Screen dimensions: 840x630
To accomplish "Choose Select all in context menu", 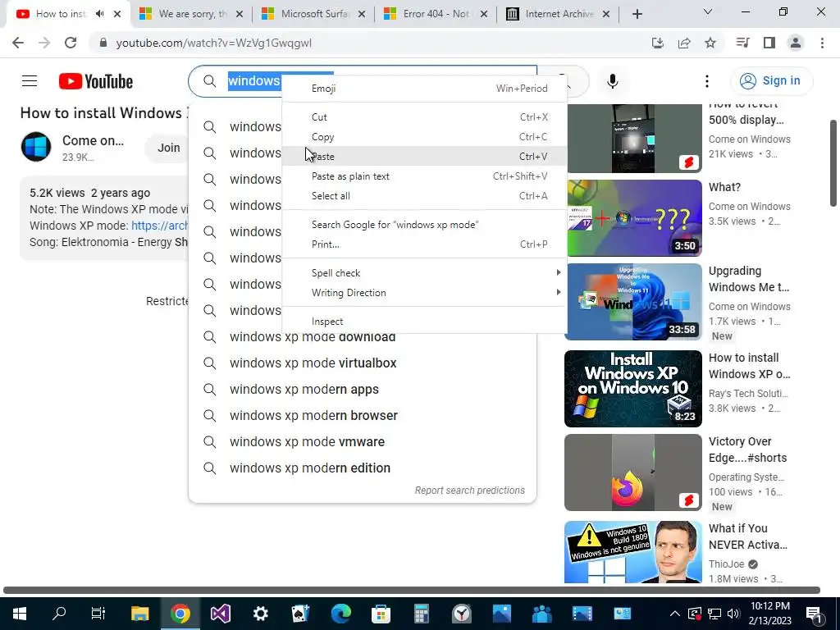I will click(x=424, y=196).
